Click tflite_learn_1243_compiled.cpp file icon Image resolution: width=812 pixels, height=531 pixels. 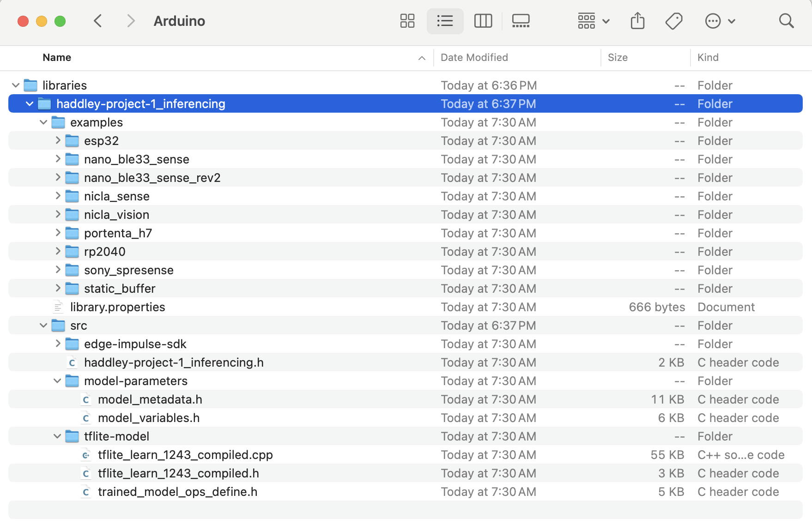[x=86, y=455]
